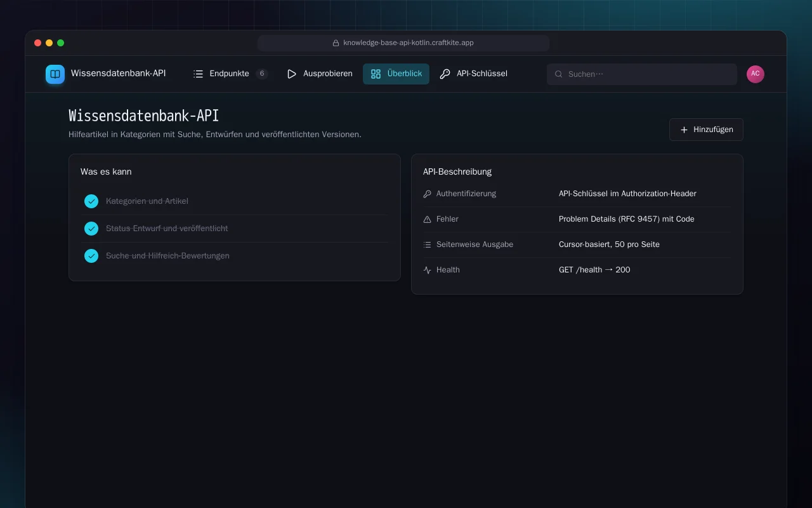Click 'Cursor-basiert, 50 pro Seite' value
Image resolution: width=812 pixels, height=508 pixels.
pos(609,244)
